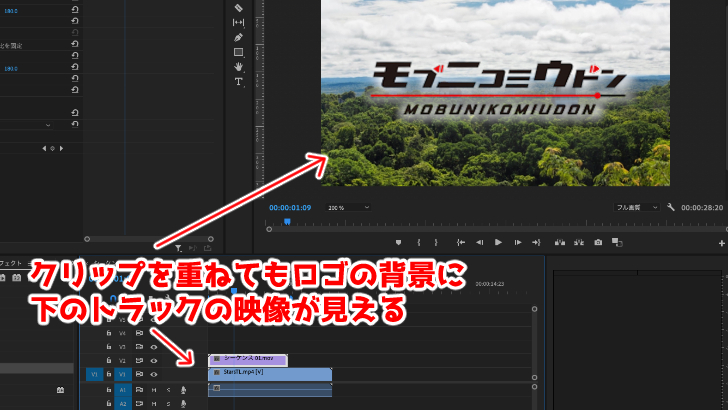Viewport: 728px width, 410px height.
Task: Toggle V1 track lock
Action: [109, 374]
